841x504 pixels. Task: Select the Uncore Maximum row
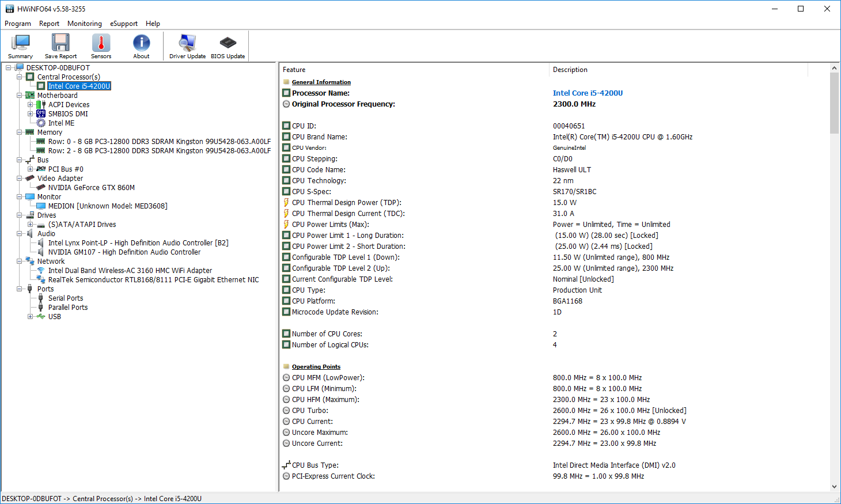554,433
